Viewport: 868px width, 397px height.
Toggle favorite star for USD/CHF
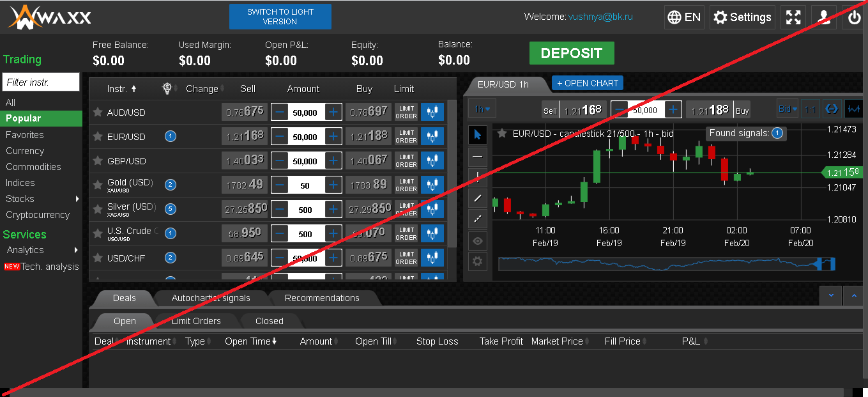98,258
